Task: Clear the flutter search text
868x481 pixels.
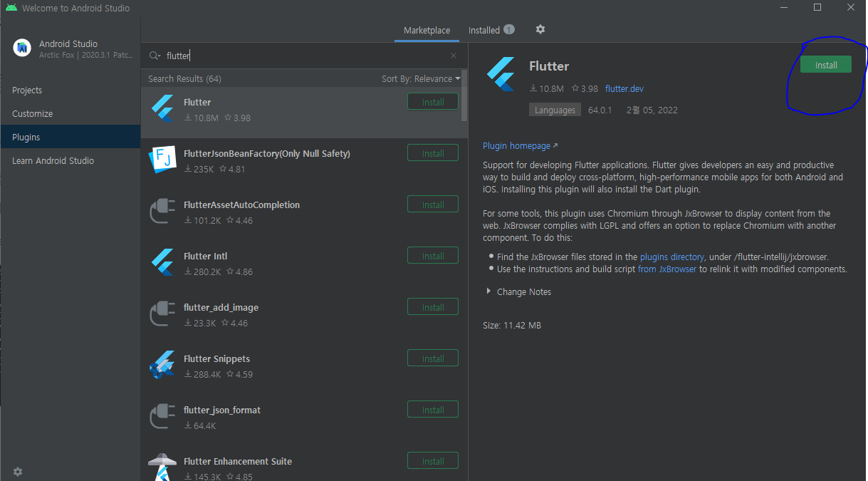Action: (x=454, y=56)
